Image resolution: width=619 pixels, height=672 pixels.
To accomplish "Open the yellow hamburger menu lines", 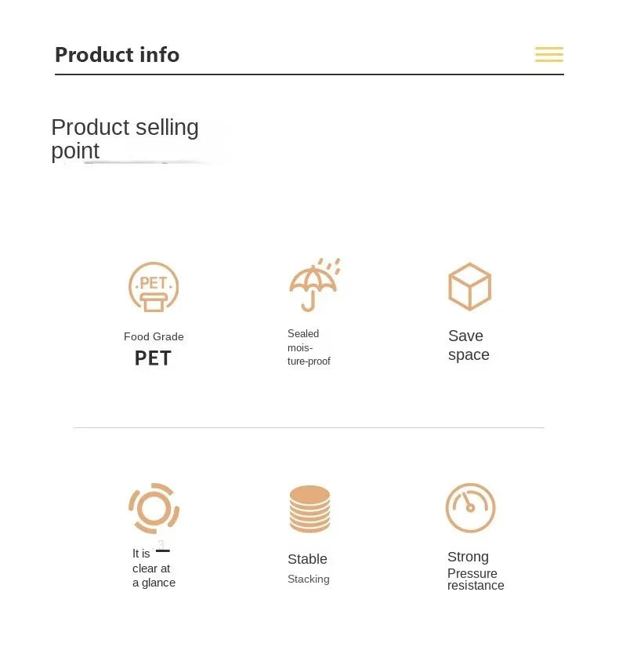I will (548, 54).
